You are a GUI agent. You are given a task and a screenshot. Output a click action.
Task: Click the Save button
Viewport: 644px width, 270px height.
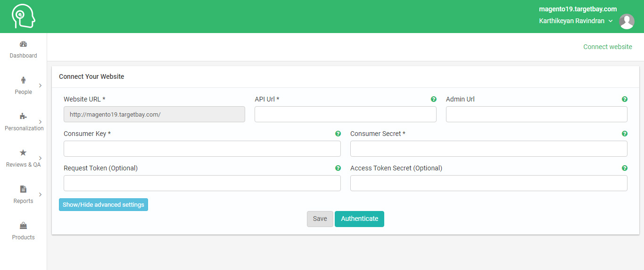pyautogui.click(x=320, y=219)
